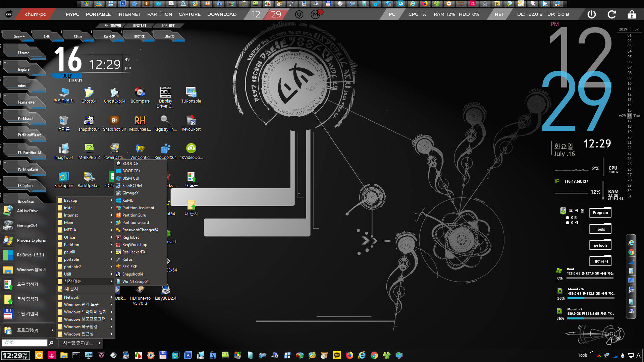Open snapshot64 desktop icon
644x362 pixels.
(89, 123)
